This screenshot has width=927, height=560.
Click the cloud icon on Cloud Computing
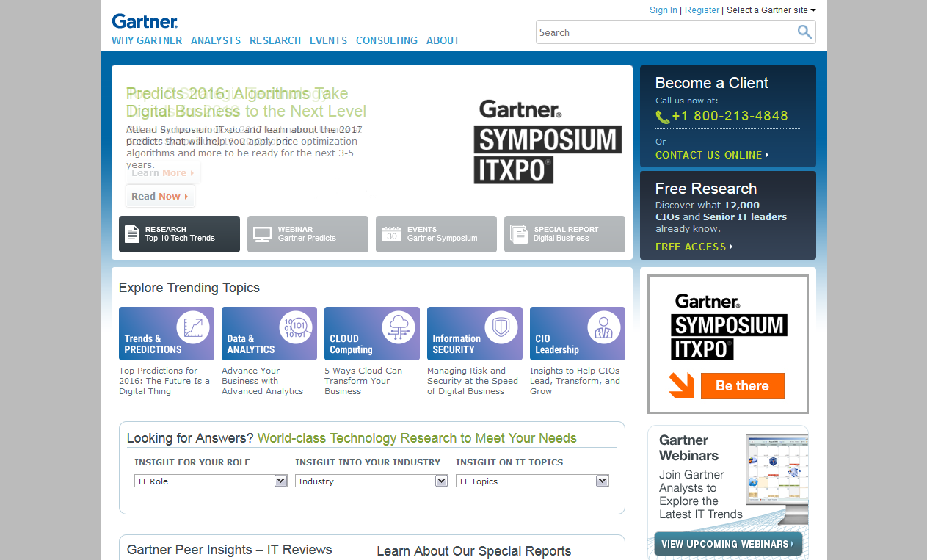[399, 327]
